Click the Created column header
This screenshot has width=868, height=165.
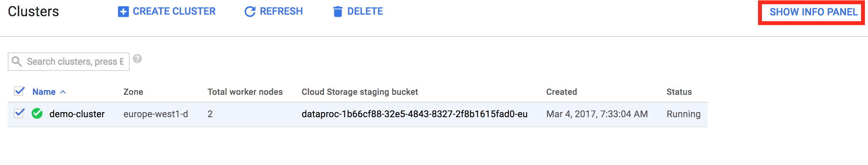tap(561, 92)
